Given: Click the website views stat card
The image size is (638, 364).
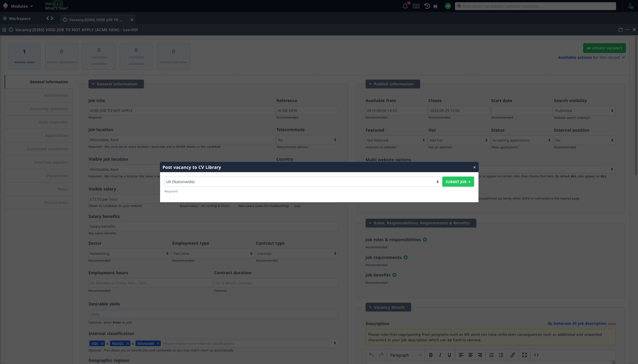Looking at the screenshot, I should (24, 56).
